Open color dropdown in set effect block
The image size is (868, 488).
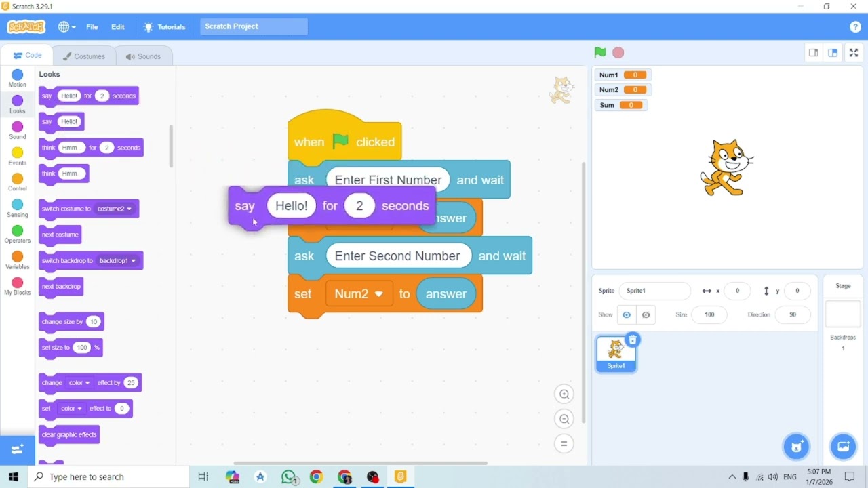[x=71, y=409]
